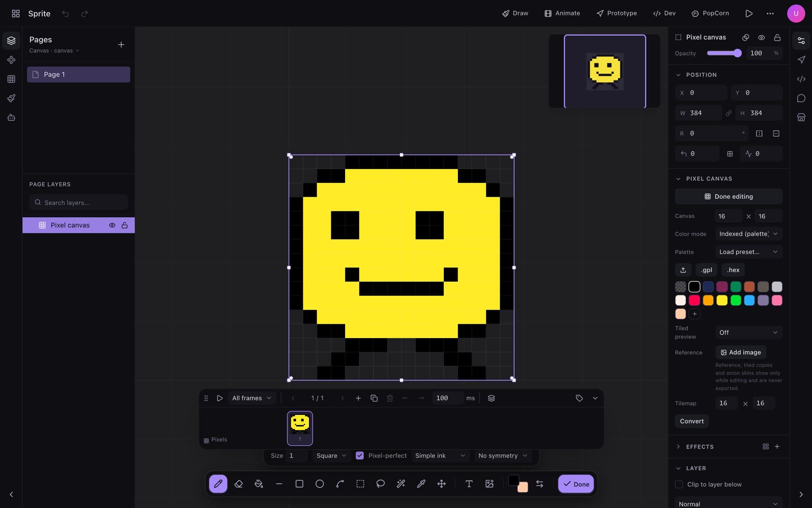Toggle onion skin layers icon in timeline
The image size is (812, 508).
tap(491, 398)
